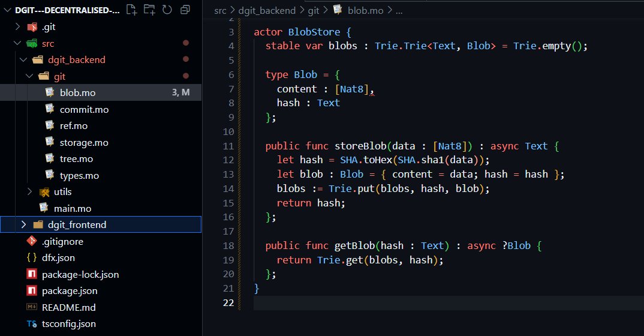Click the npm icon beside package-lock.json
644x336 pixels.
(32, 274)
